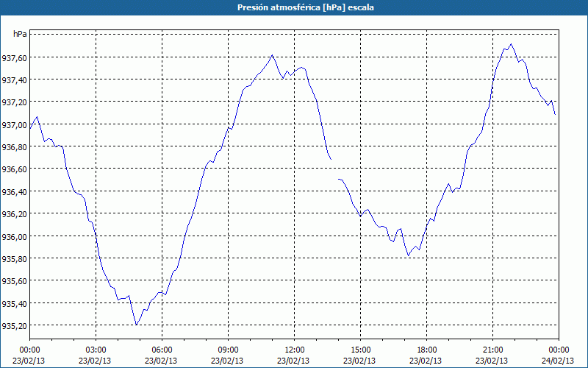The width and height of the screenshot is (588, 368).
Task: Select the 937,60 y-axis value
Action: click(14, 58)
